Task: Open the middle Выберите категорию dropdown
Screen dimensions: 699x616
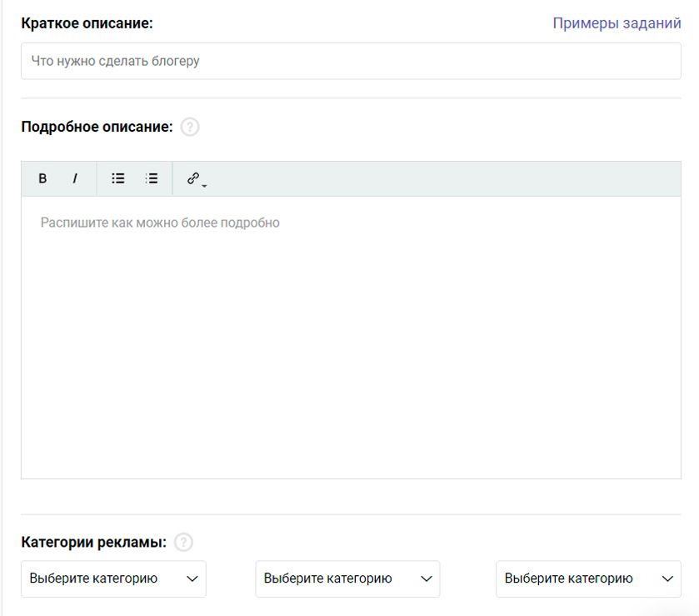Action: pos(337,578)
